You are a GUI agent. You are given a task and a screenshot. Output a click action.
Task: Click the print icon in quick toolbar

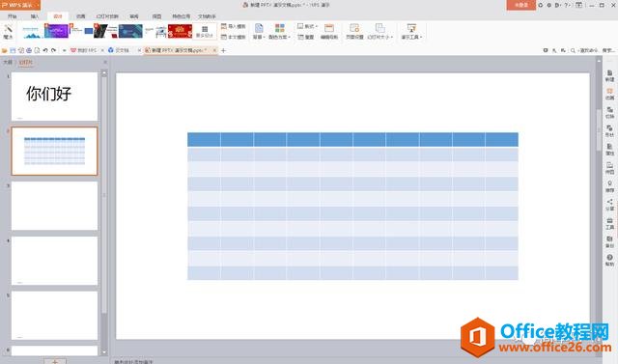pos(29,50)
